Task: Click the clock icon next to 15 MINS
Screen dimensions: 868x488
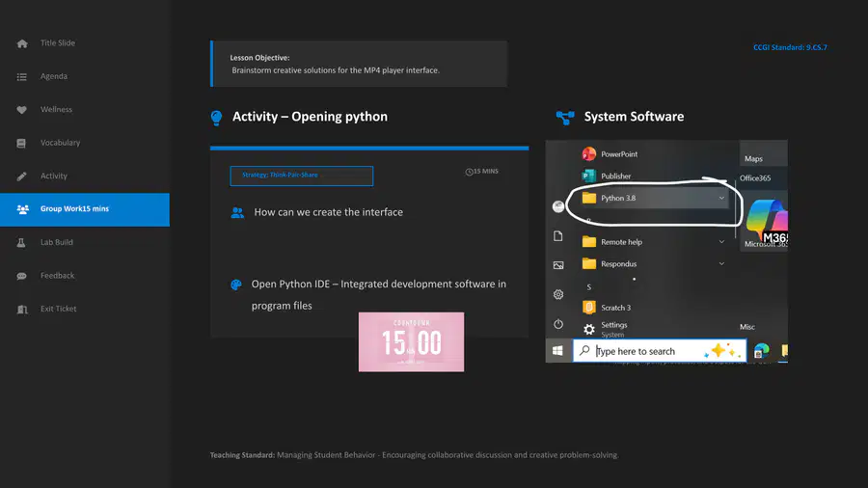Action: pyautogui.click(x=469, y=172)
